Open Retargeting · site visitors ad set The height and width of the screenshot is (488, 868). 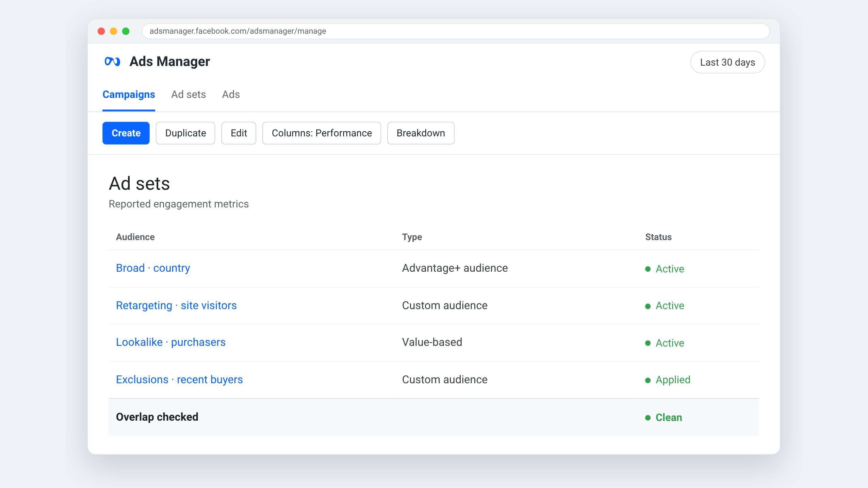[176, 305]
